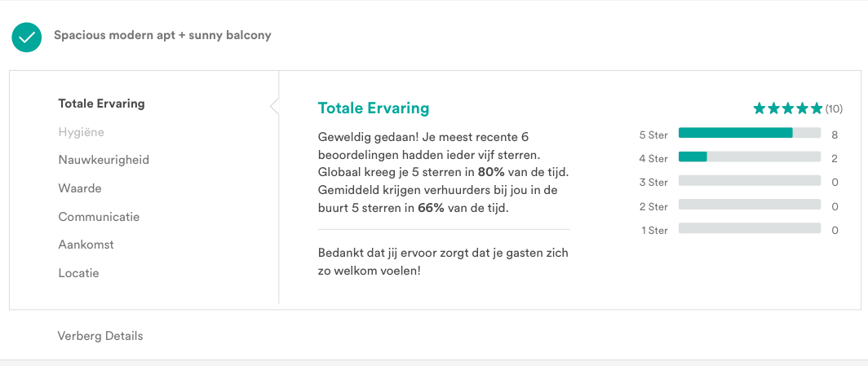
Task: Click the 5 Ster label
Action: pos(653,134)
